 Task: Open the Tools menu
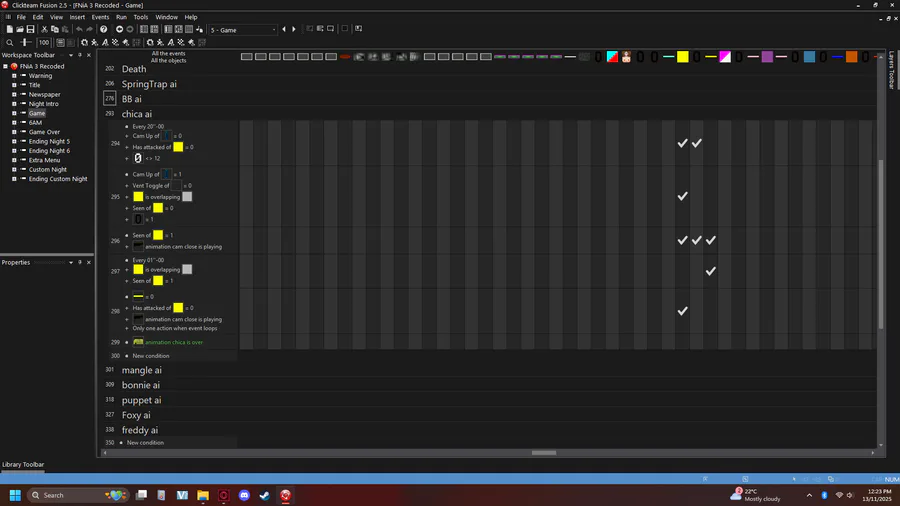pos(141,17)
